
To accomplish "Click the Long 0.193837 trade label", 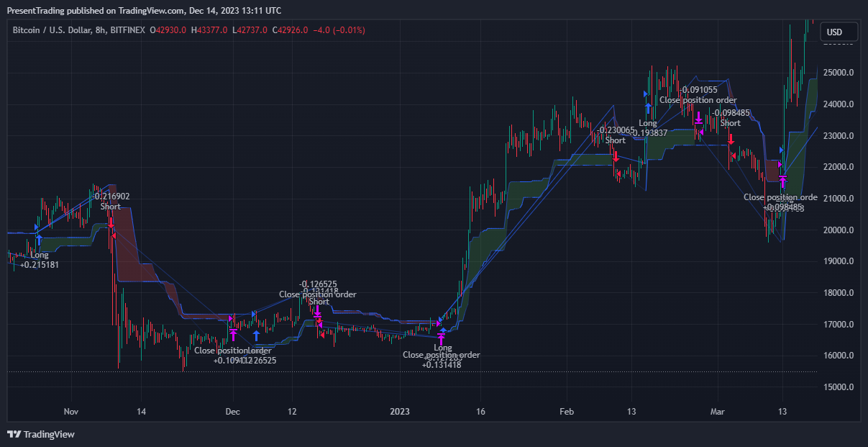I will (x=648, y=128).
